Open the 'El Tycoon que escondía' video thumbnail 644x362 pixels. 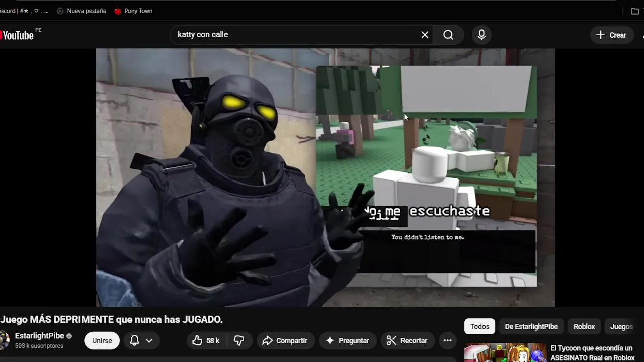tap(505, 352)
